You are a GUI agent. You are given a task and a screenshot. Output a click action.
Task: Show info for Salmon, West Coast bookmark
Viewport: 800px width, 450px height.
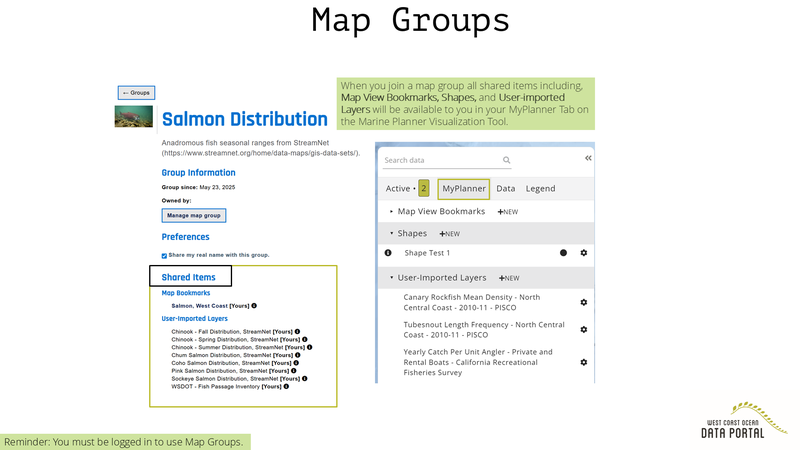click(254, 306)
